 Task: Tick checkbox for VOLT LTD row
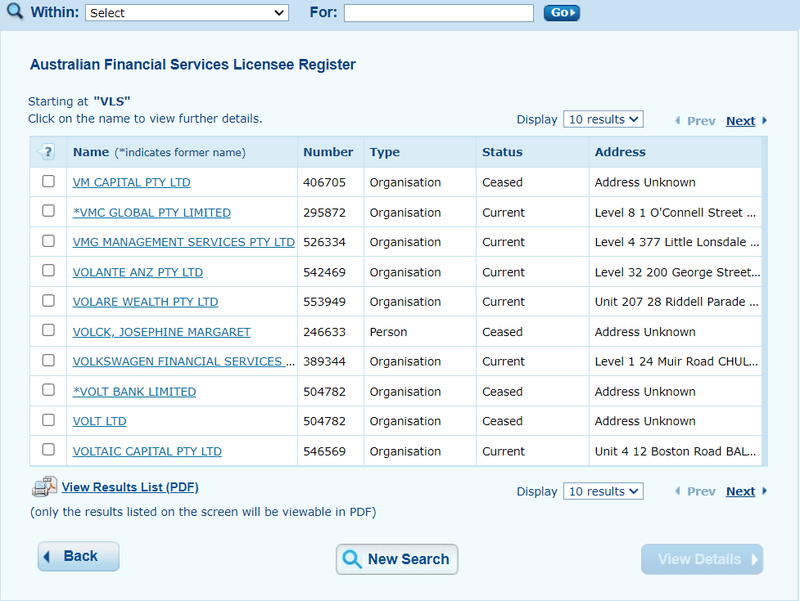48,420
